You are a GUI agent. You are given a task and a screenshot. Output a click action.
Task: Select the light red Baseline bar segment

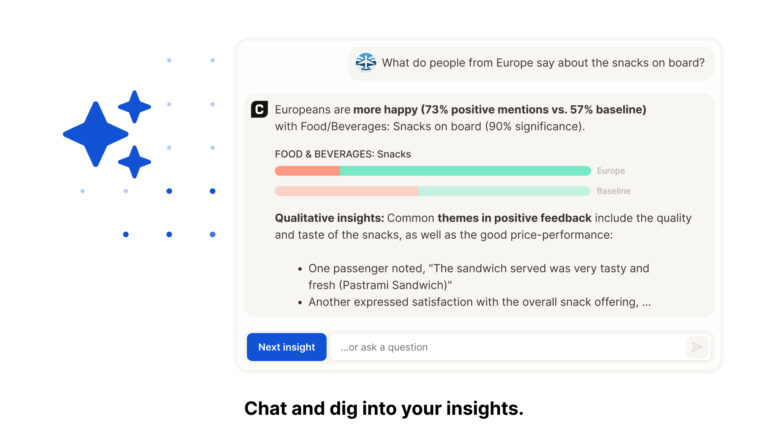tap(346, 191)
